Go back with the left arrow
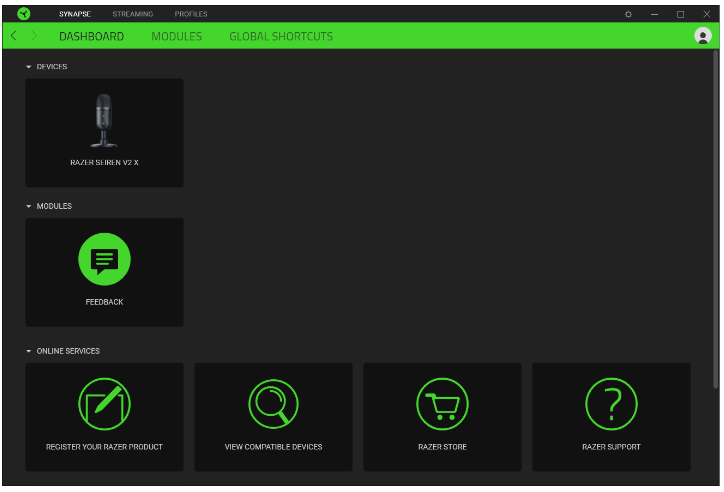This screenshot has height=492, width=724. pyautogui.click(x=14, y=36)
